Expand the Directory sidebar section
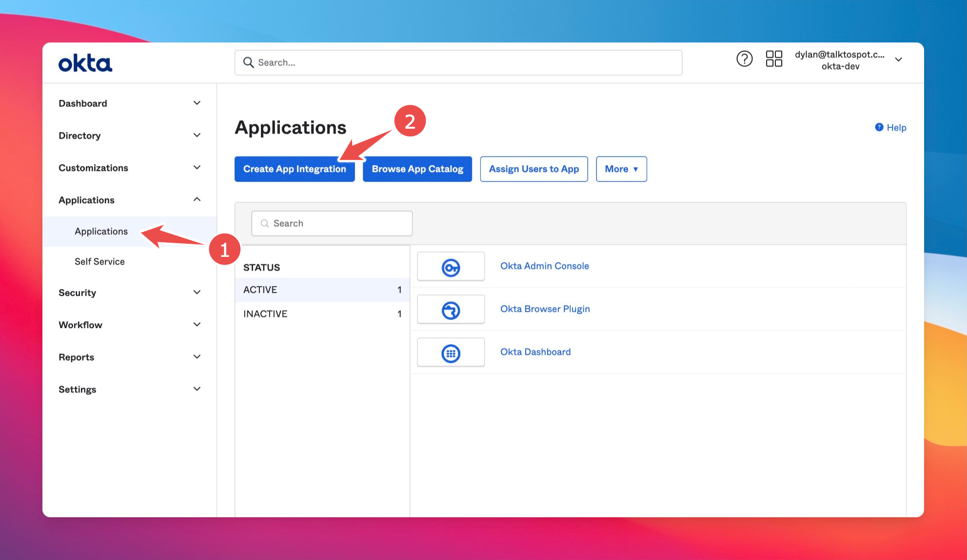967x560 pixels. pos(197,135)
